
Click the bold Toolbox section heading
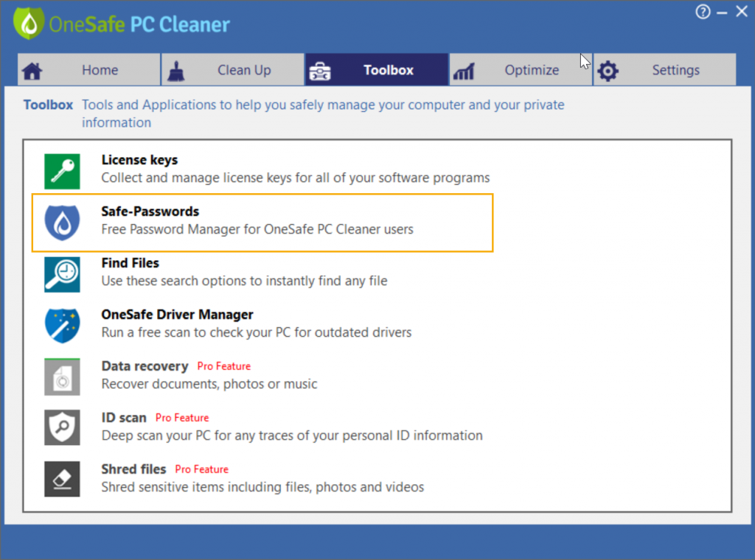click(x=48, y=105)
